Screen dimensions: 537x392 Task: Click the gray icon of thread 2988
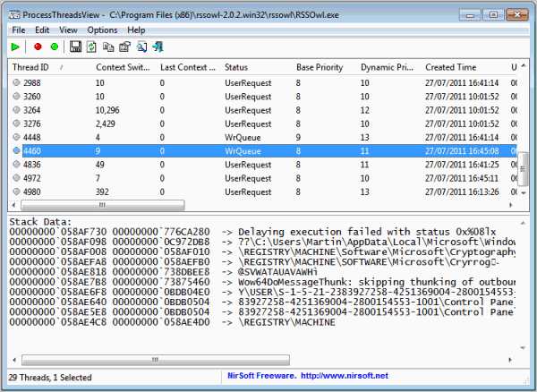(x=16, y=82)
